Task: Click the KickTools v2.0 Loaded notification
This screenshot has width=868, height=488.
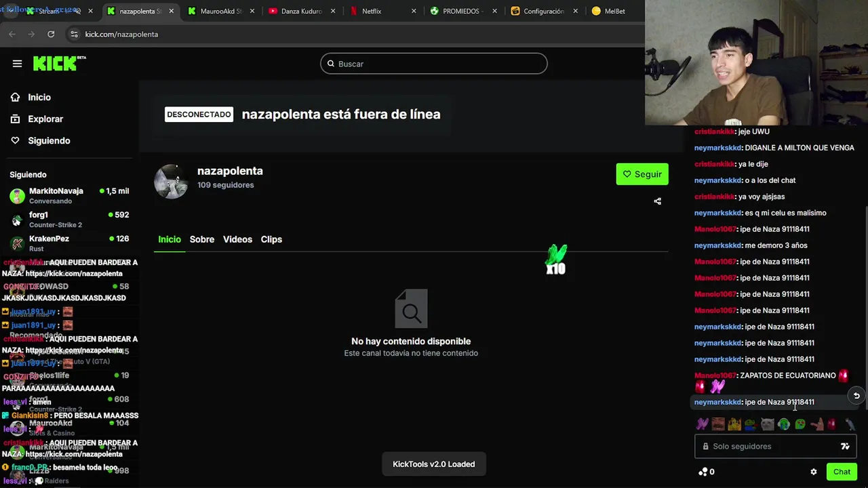Action: click(x=434, y=464)
